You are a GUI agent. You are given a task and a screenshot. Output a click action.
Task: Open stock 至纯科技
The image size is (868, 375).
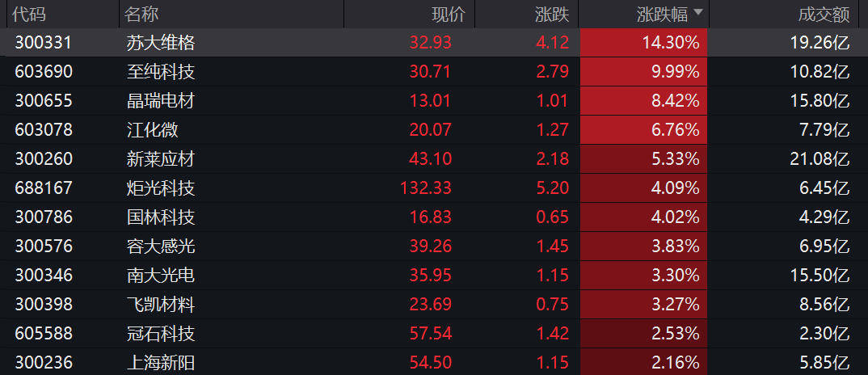161,72
